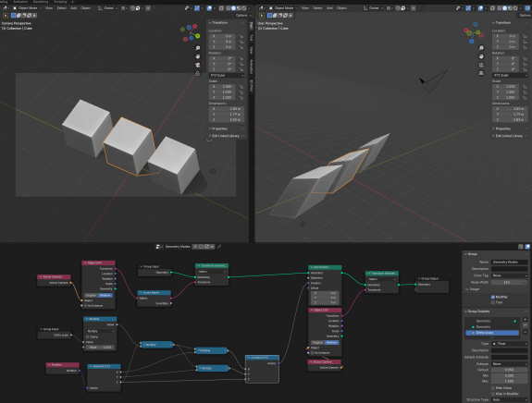Open the Rendering workspace tab
Screen dimensions: 532x403
point(41,2)
